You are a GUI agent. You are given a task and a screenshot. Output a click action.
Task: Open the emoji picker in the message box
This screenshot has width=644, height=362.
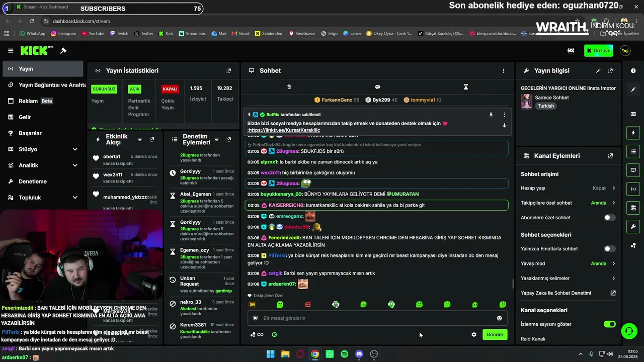click(x=499, y=318)
